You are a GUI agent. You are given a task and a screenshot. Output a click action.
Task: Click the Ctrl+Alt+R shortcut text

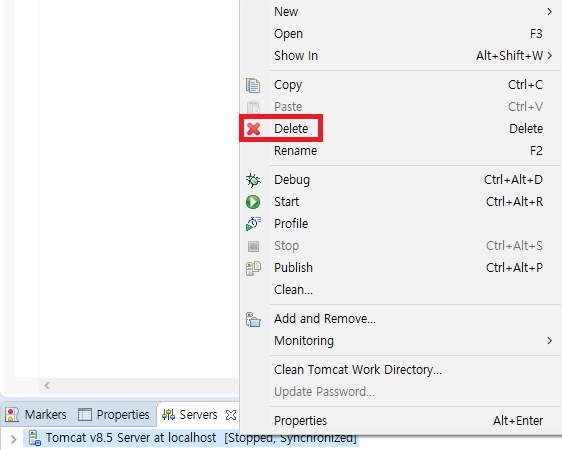514,202
